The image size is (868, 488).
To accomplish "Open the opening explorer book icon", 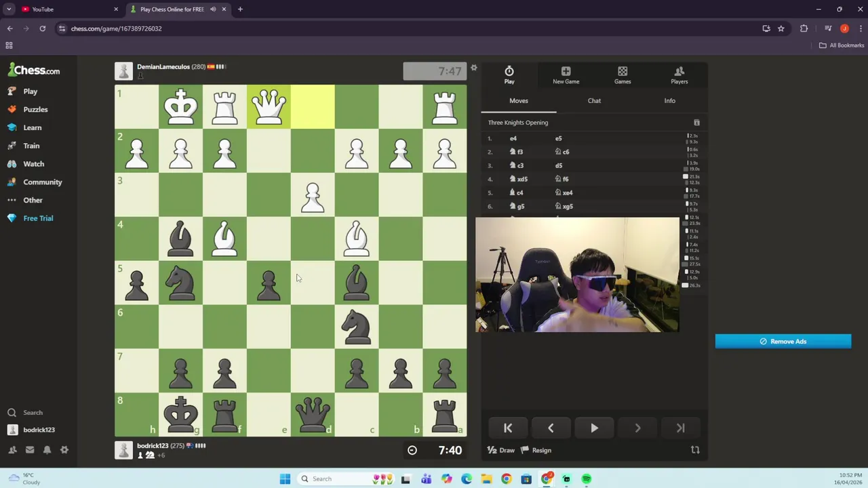I will pyautogui.click(x=696, y=123).
